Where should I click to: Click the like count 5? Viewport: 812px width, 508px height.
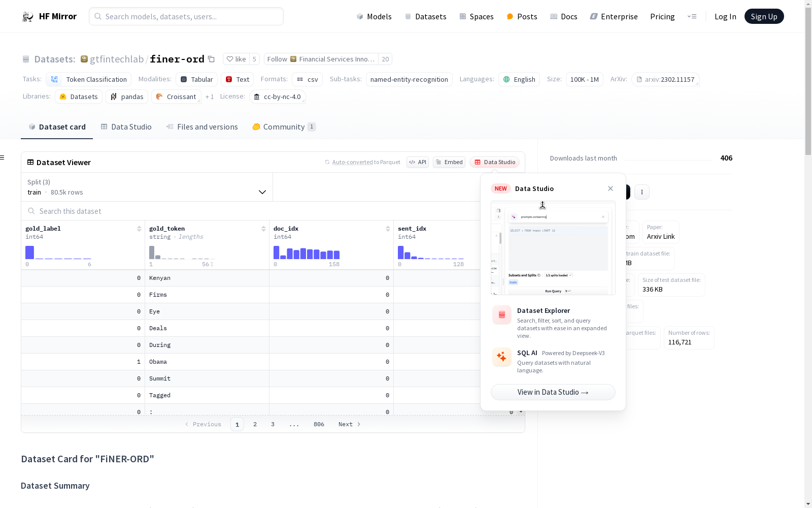coord(254,59)
